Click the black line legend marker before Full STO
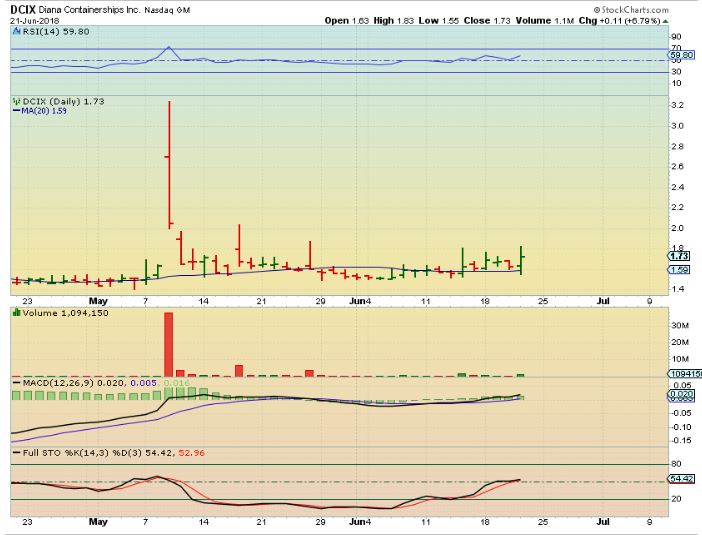This screenshot has width=702, height=535. click(17, 453)
